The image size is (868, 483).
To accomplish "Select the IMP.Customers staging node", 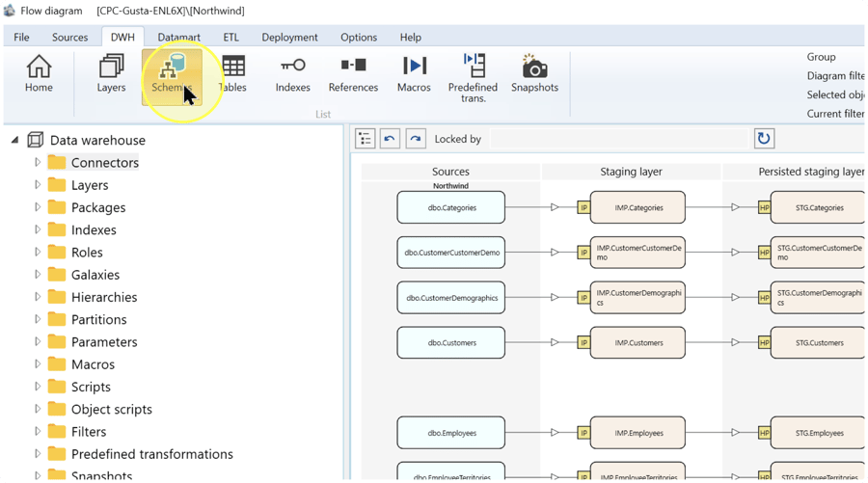I will 637,342.
